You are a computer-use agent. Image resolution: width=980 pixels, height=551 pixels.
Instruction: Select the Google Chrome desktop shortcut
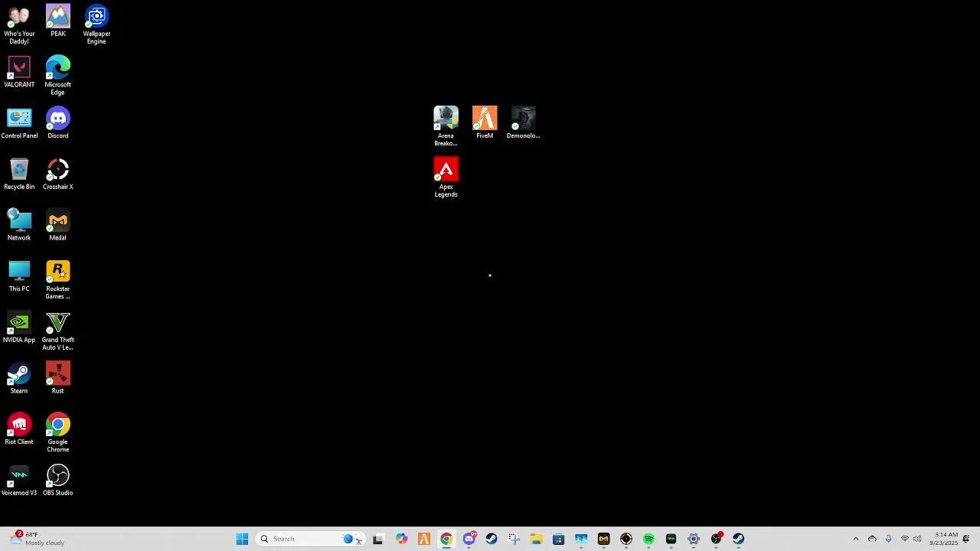coord(58,433)
